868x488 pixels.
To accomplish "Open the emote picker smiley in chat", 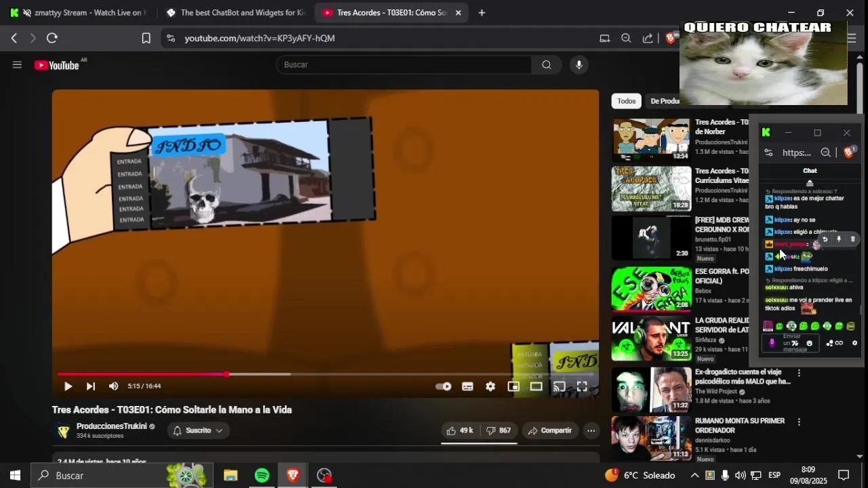I will [x=809, y=343].
